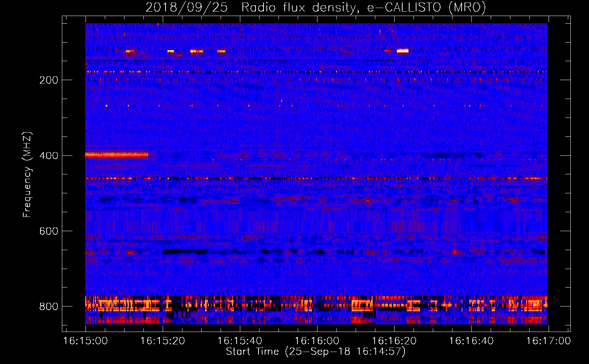Click the 16:16:00 time tick label
589x364 pixels.
coord(317,341)
